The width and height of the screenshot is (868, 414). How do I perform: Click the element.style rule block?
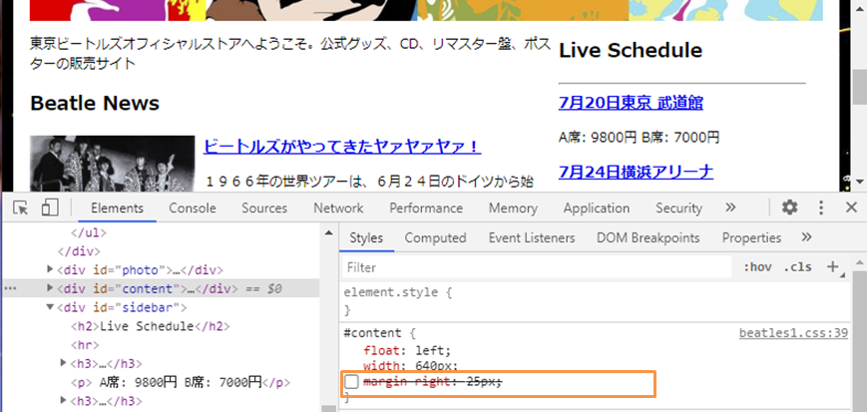595,300
